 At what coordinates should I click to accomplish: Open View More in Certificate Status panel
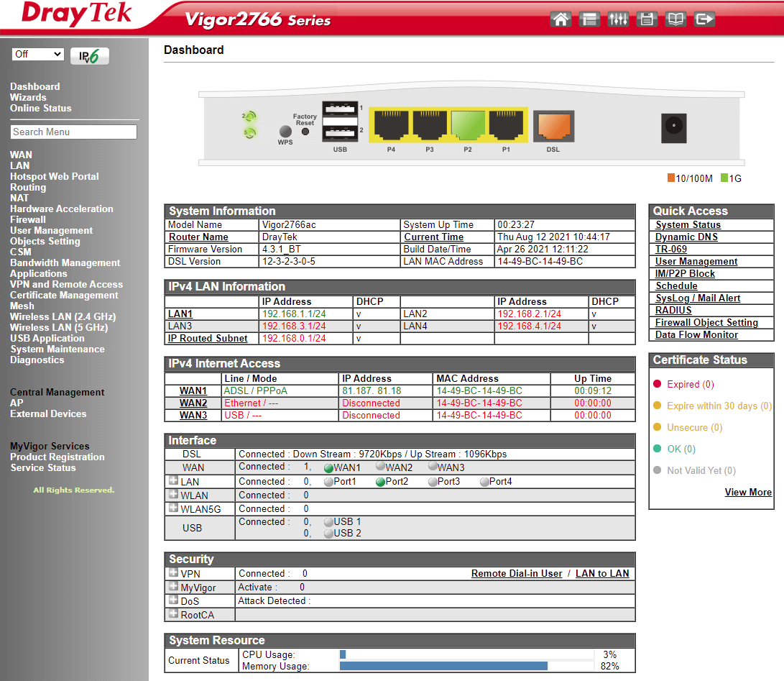748,492
